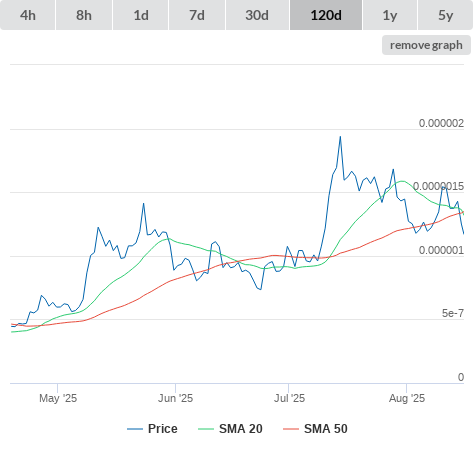474x455 pixels.
Task: Click the red SMA 50 legend swatch
Action: (291, 429)
